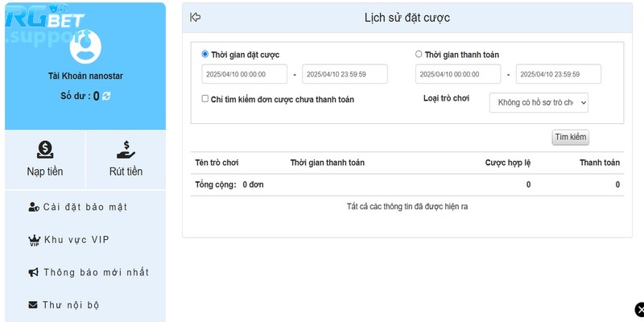Open the user avatar profile picture
This screenshot has height=322, width=644.
pyautogui.click(x=85, y=47)
